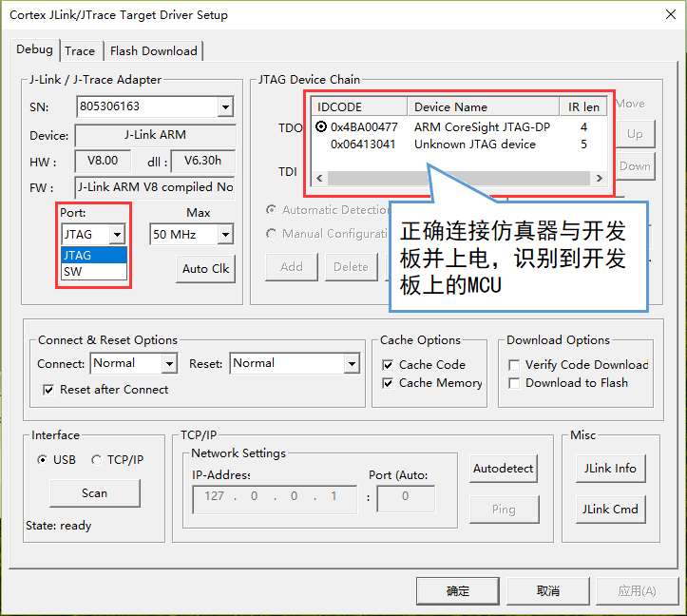Expand the Max 50 MHz clock dropdown
The height and width of the screenshot is (616, 687).
(225, 234)
